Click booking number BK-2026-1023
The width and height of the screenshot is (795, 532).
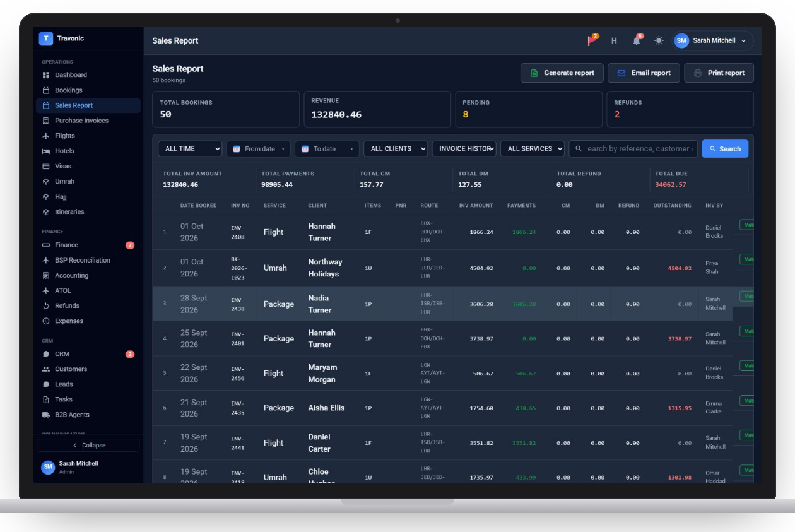[239, 268]
